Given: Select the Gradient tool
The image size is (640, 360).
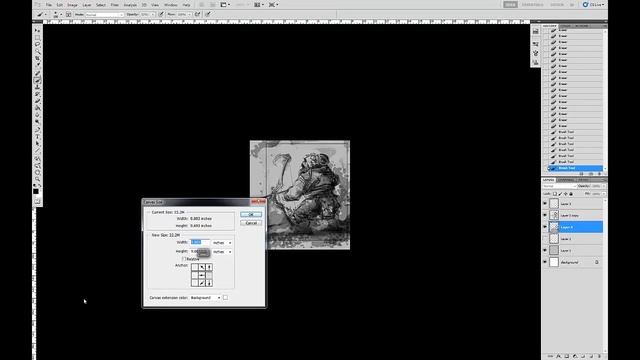Looking at the screenshot, I should point(38,108).
